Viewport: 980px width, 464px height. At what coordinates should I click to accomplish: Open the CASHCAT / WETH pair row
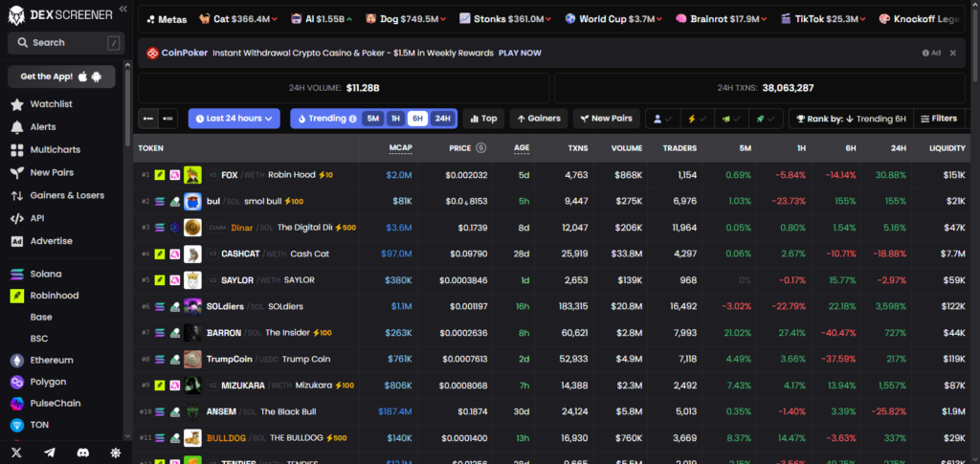pyautogui.click(x=552, y=254)
